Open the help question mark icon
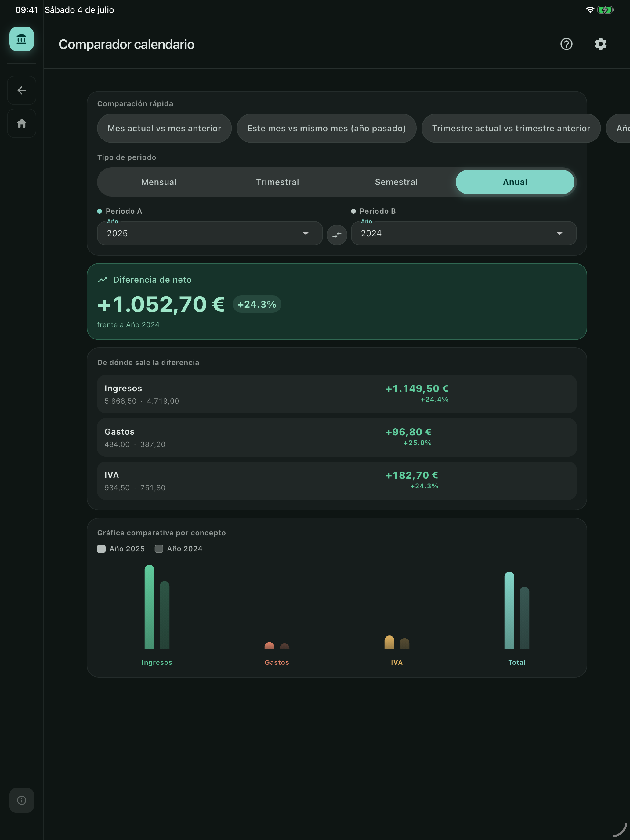 (566, 44)
